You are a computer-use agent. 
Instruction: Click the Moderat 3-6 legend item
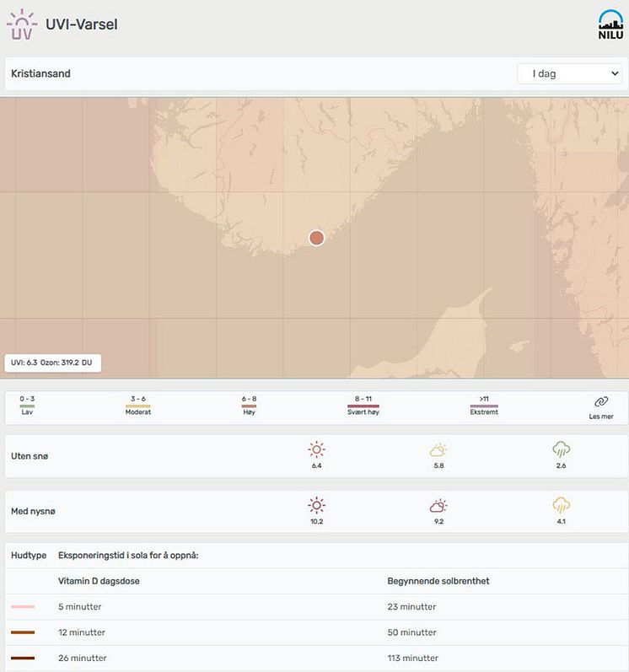pyautogui.click(x=138, y=406)
